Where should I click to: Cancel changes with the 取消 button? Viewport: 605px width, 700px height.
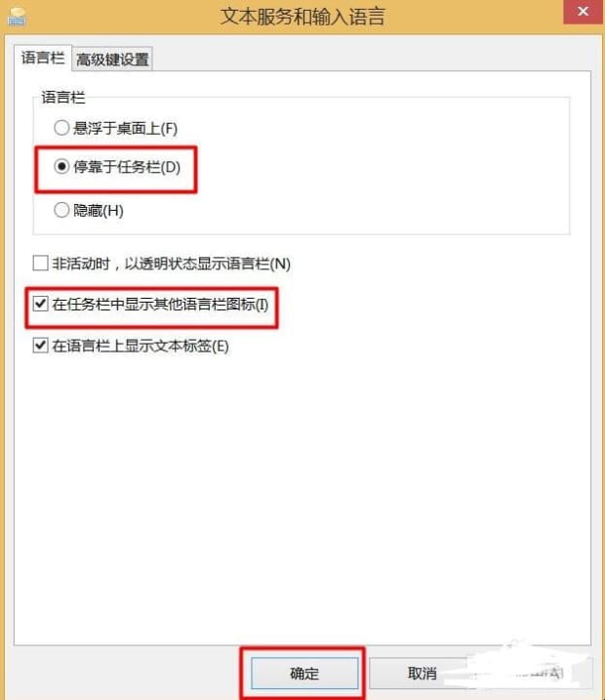423,673
